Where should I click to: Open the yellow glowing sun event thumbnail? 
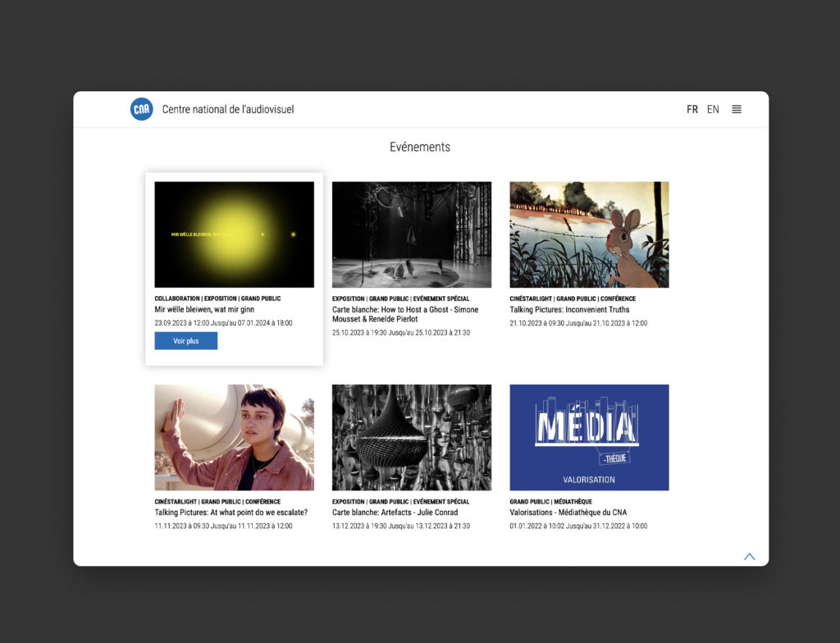point(234,235)
